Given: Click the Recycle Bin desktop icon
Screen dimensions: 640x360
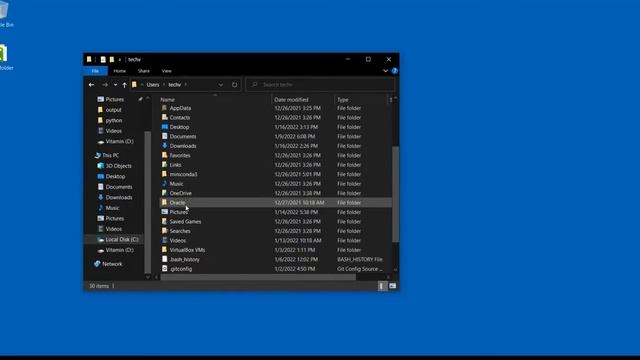Looking at the screenshot, I should (4, 14).
